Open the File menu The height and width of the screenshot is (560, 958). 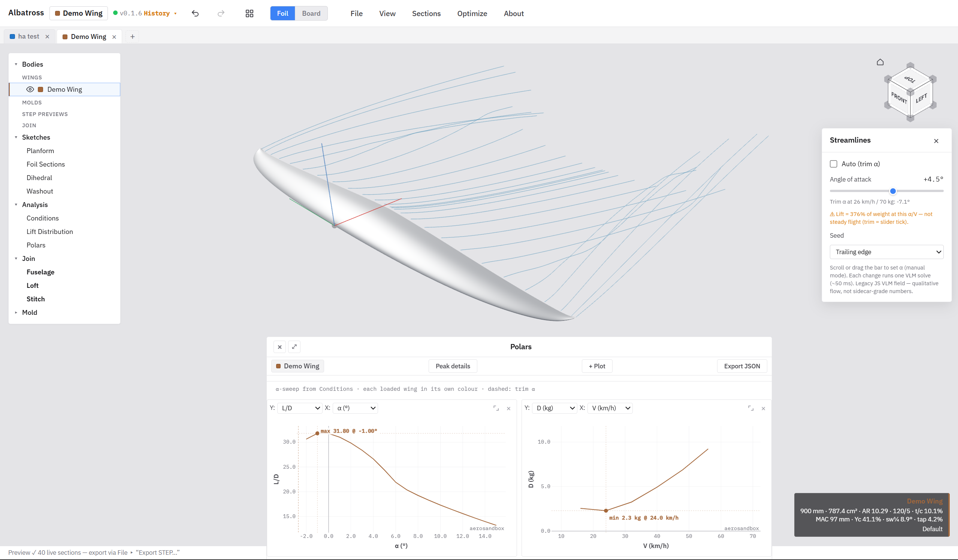pos(357,13)
